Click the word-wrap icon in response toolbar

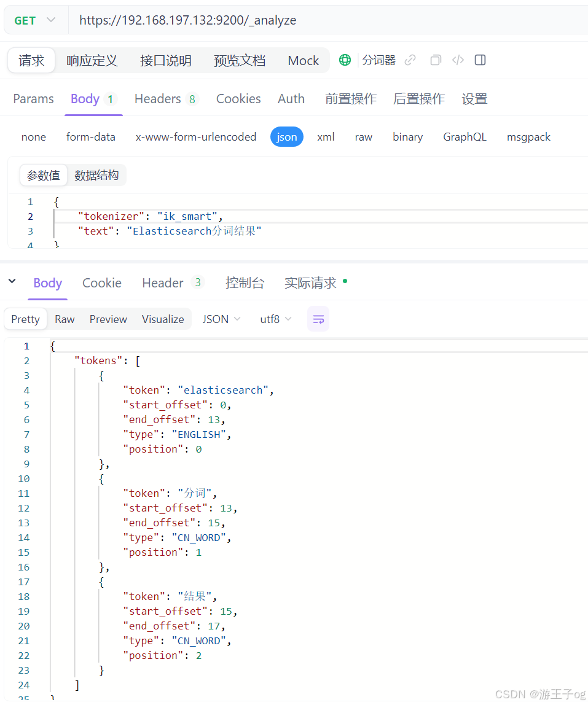click(x=318, y=319)
